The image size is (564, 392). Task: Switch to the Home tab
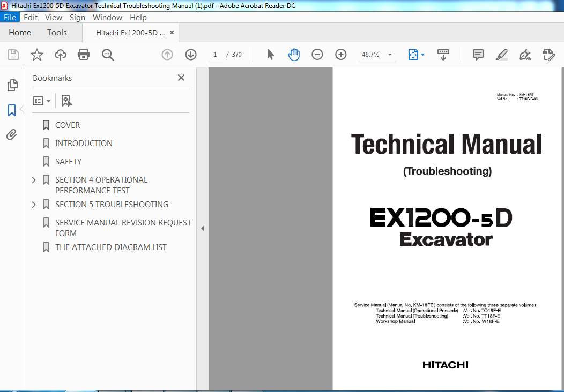click(x=20, y=32)
